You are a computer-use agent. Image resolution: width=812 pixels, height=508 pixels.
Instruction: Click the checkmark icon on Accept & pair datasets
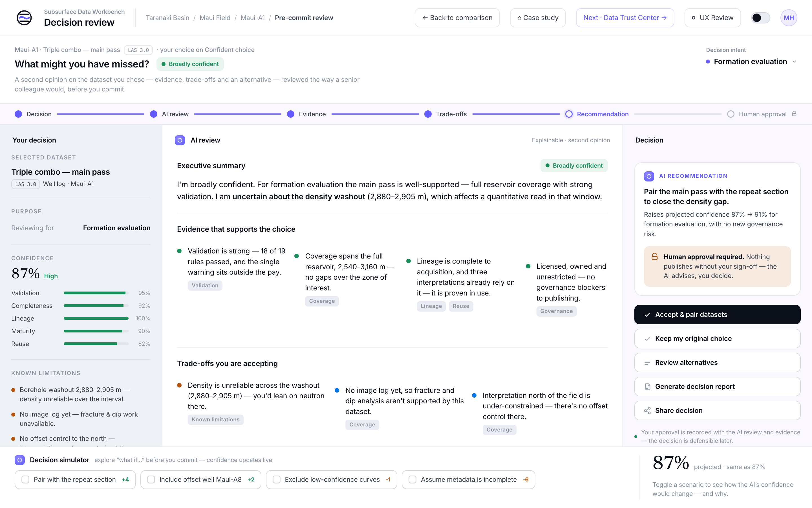click(x=647, y=315)
